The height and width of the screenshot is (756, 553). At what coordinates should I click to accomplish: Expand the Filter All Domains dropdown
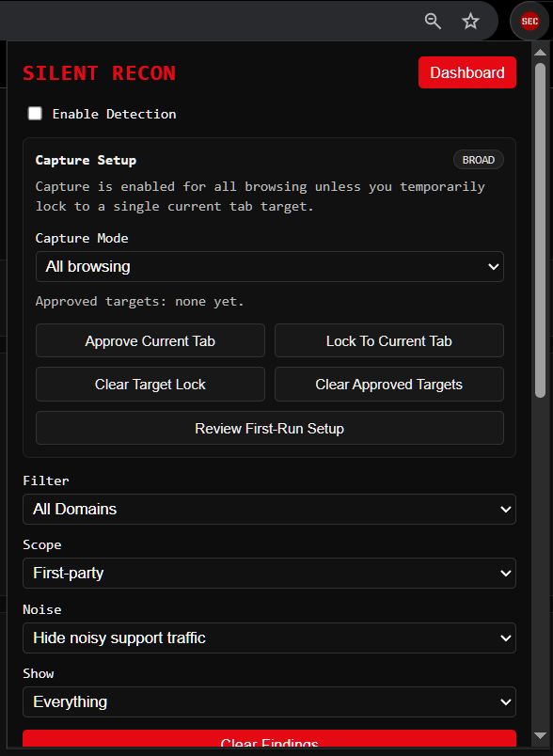point(270,509)
